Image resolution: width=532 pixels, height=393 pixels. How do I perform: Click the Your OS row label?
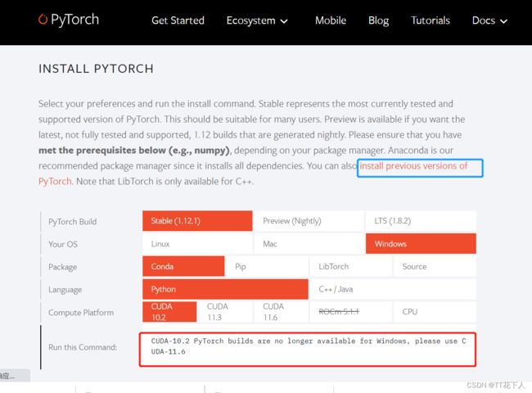click(x=63, y=244)
